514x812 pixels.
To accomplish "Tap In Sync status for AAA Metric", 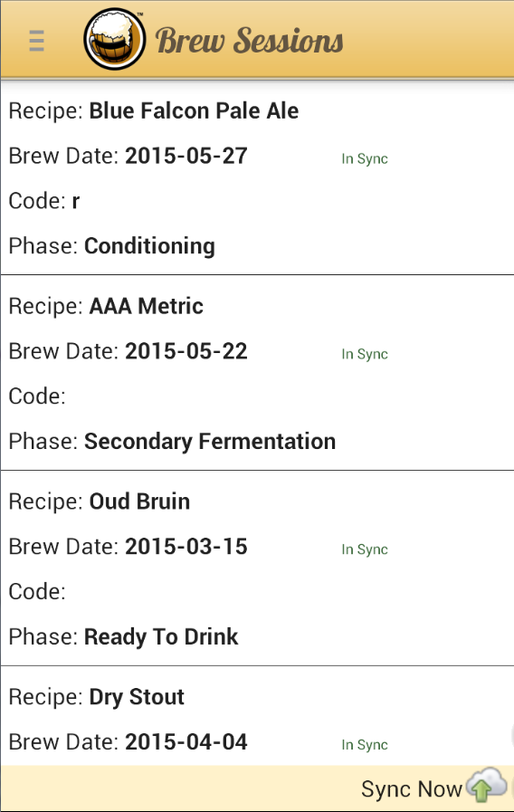I will click(x=365, y=354).
